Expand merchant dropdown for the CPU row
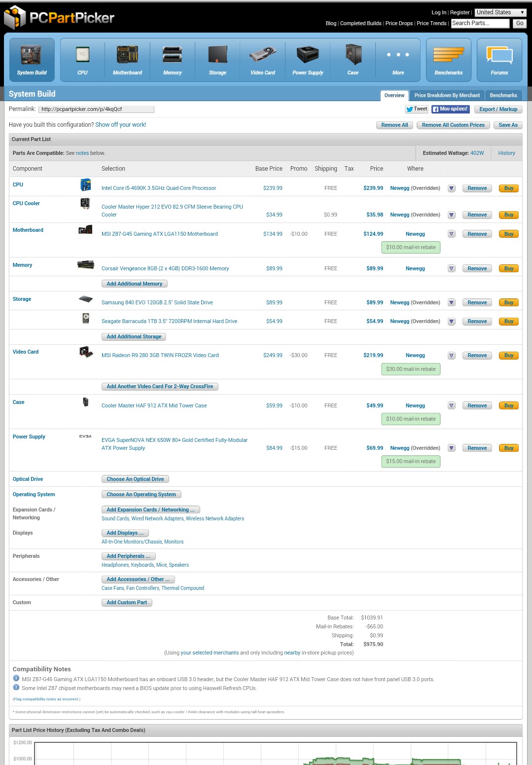 click(x=452, y=188)
